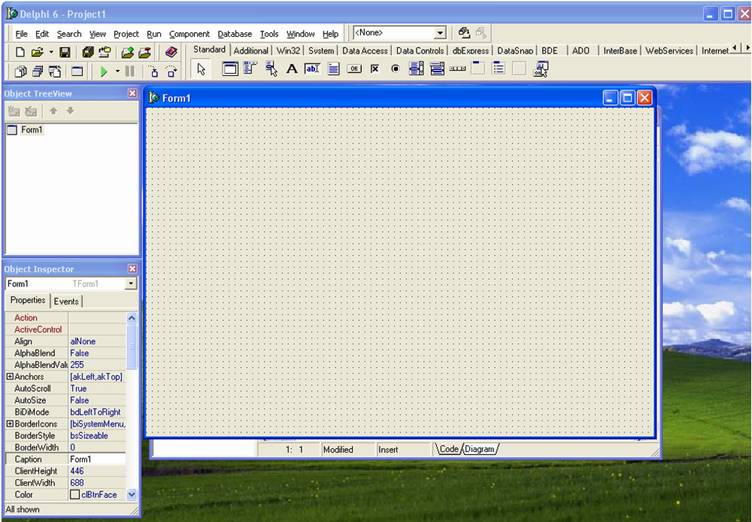Select the CheckBox component in palette
This screenshot has width=752, height=522.
tap(375, 69)
